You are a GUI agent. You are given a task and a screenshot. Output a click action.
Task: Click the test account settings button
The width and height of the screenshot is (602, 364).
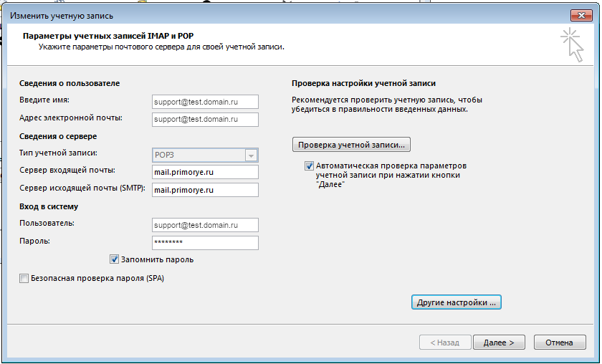pyautogui.click(x=351, y=144)
